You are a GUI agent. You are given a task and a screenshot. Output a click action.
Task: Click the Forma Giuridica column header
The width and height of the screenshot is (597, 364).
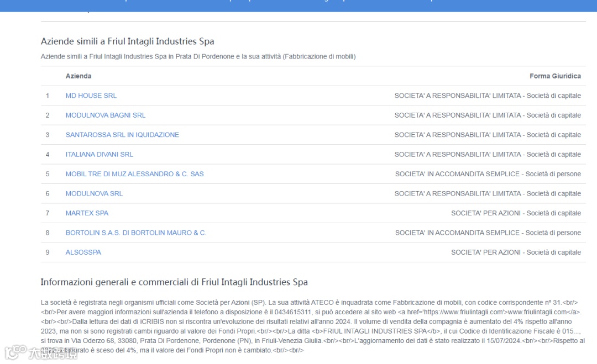(555, 76)
